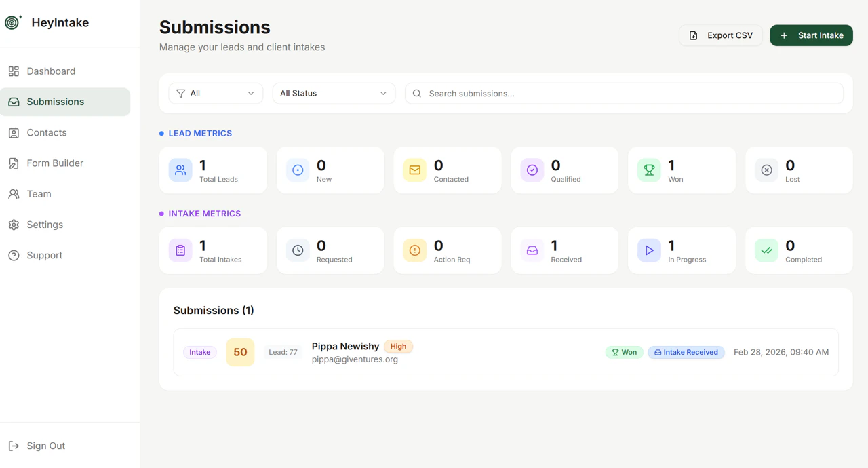Select Submissions in the sidebar
868x468 pixels.
(x=65, y=102)
